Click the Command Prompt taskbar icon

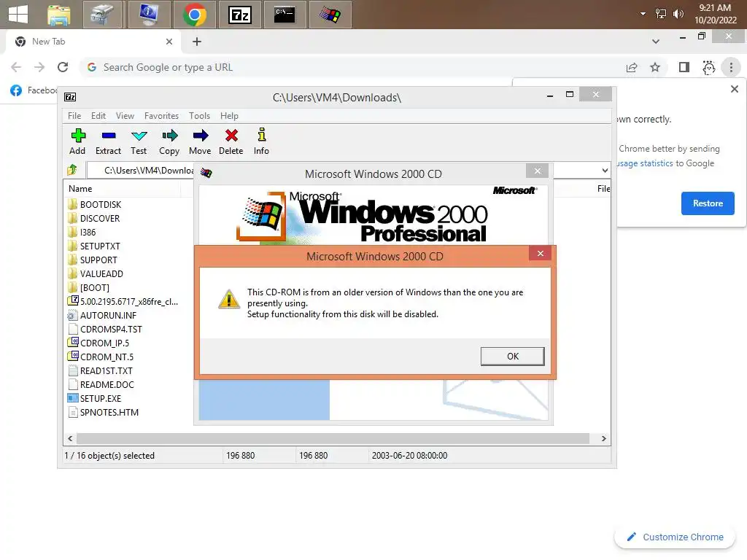tap(285, 15)
